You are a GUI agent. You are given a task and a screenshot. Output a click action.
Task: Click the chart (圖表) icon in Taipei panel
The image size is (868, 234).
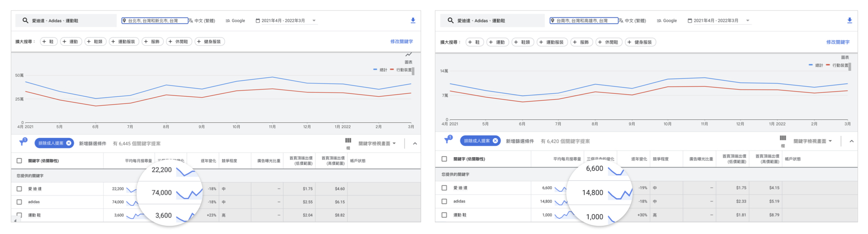pos(408,55)
